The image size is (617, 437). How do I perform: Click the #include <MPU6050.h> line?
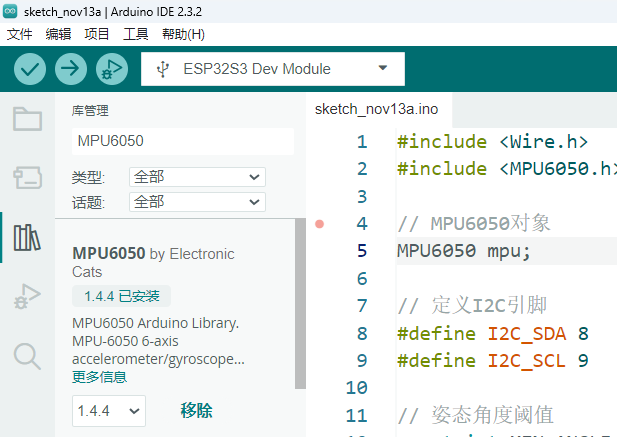[x=507, y=169]
